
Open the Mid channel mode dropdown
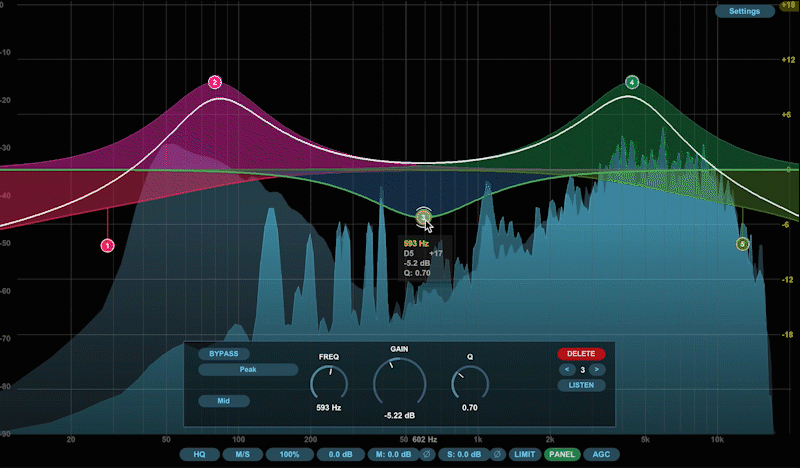pyautogui.click(x=224, y=401)
